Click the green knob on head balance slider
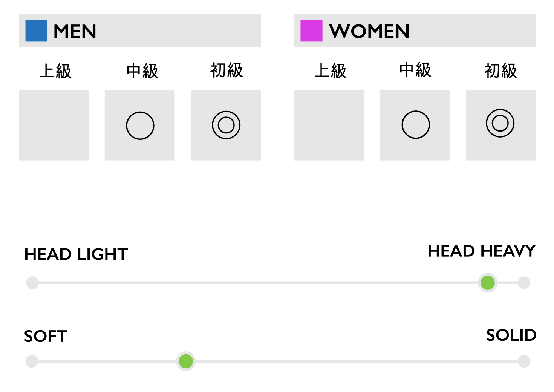 (488, 283)
